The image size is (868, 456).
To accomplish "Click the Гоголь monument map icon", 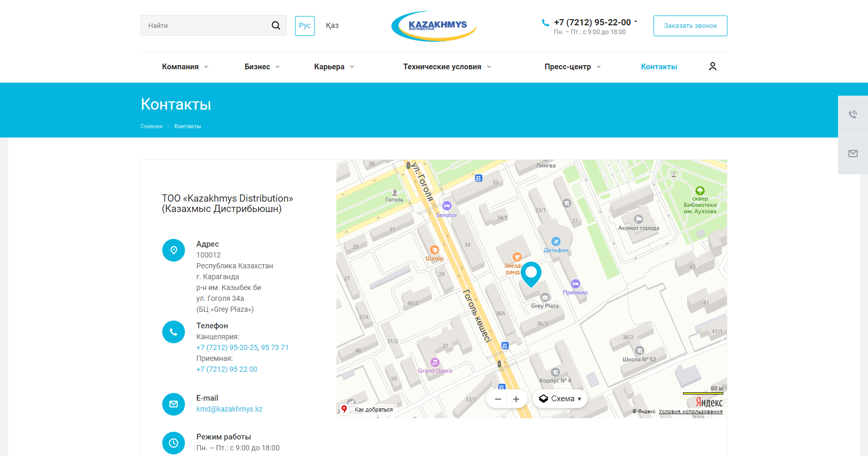I will pos(395,192).
